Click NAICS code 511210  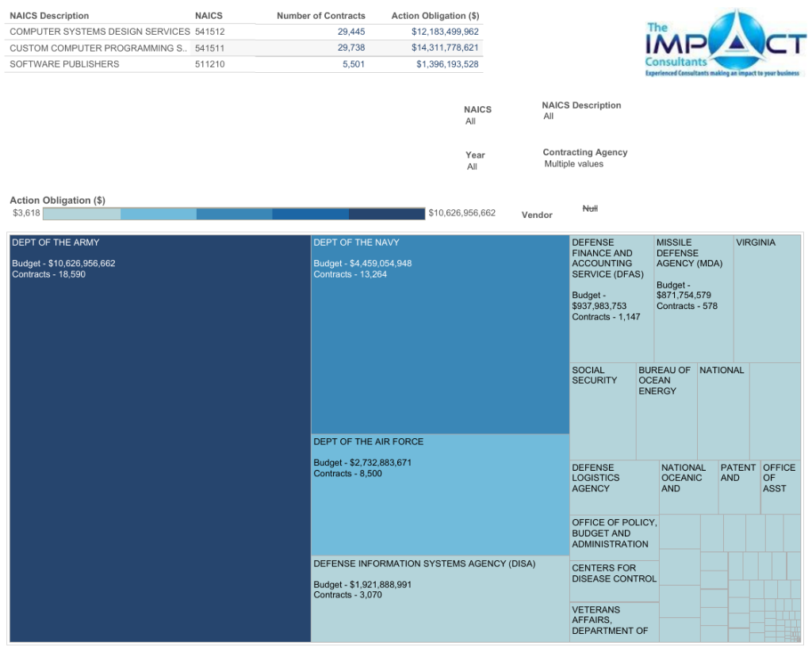209,64
